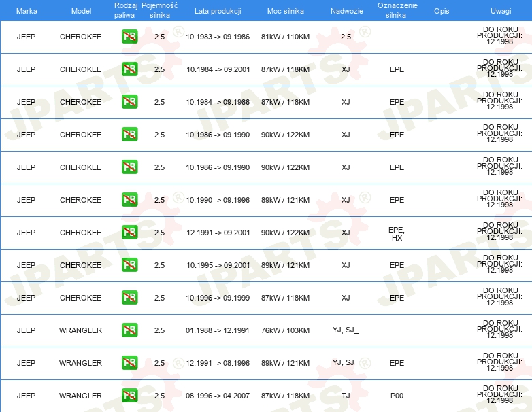Click the Nadwozie column header
The height and width of the screenshot is (412, 532).
coord(346,11)
